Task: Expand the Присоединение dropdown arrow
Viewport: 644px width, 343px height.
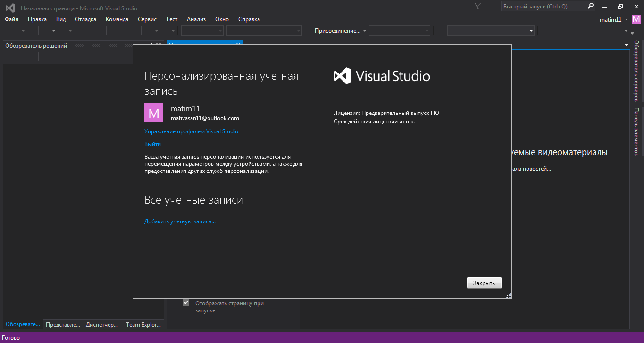Action: 365,31
